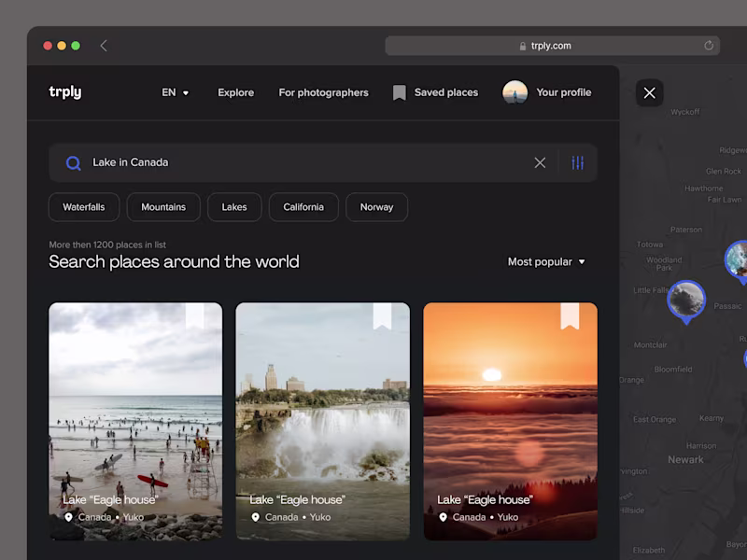747x560 pixels.
Task: Reload the page with the refresh icon
Action: pyautogui.click(x=709, y=46)
